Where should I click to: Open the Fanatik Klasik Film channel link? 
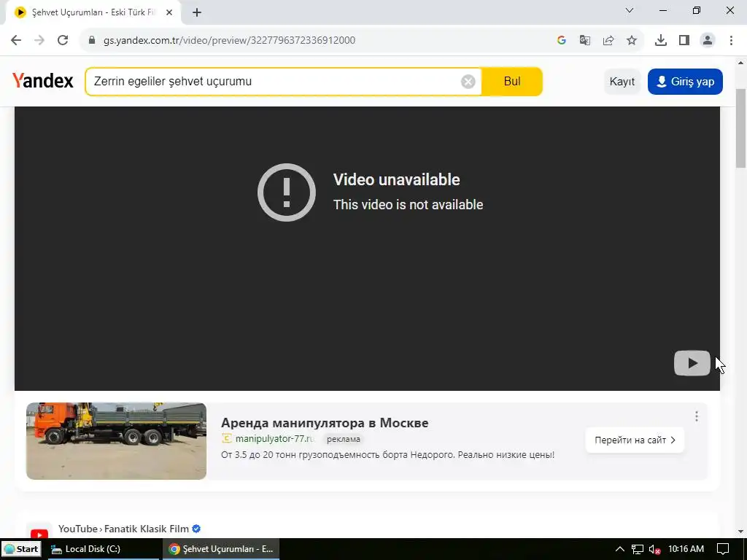point(146,529)
